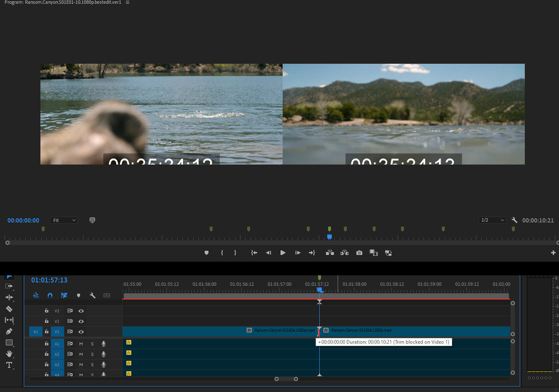Click the Export Frame camera icon
The width and height of the screenshot is (559, 392).
[x=359, y=253]
